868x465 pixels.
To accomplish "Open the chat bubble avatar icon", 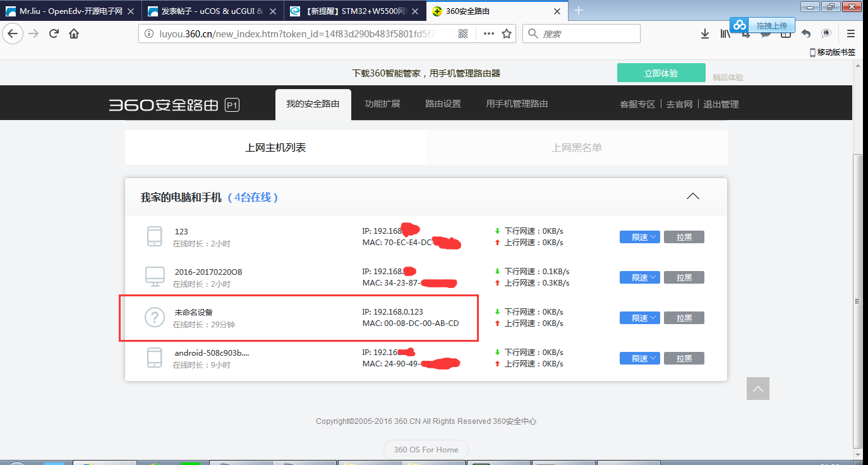I will pyautogui.click(x=826, y=33).
